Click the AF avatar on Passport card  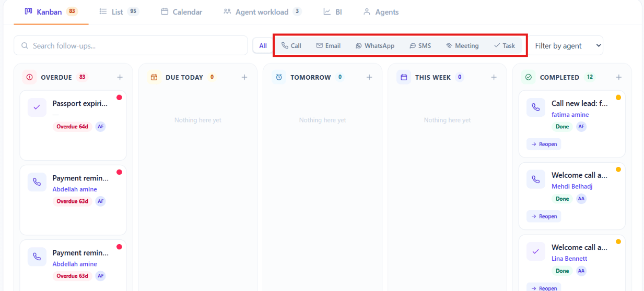tap(100, 126)
